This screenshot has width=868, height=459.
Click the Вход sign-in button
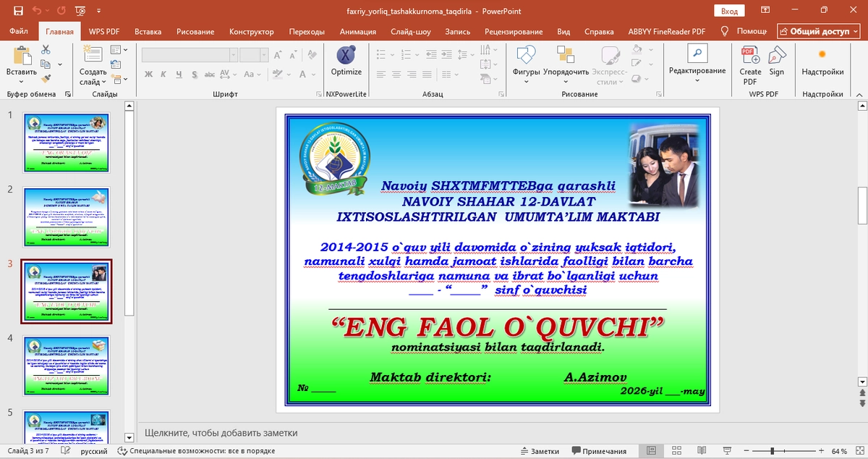pos(730,11)
